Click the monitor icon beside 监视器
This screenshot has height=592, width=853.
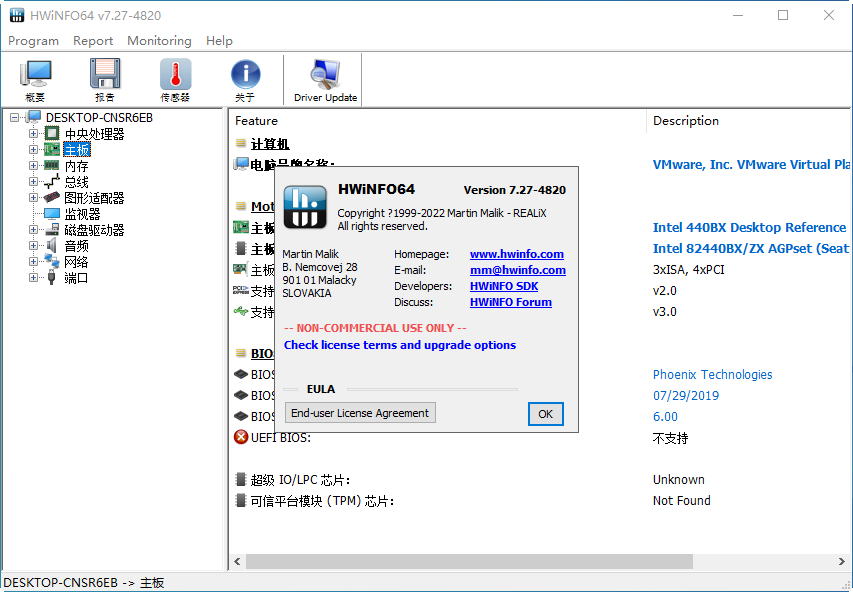click(x=52, y=213)
